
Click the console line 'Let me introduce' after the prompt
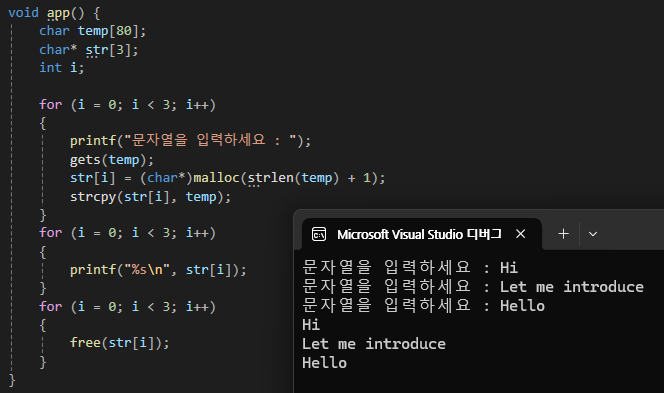pos(572,287)
